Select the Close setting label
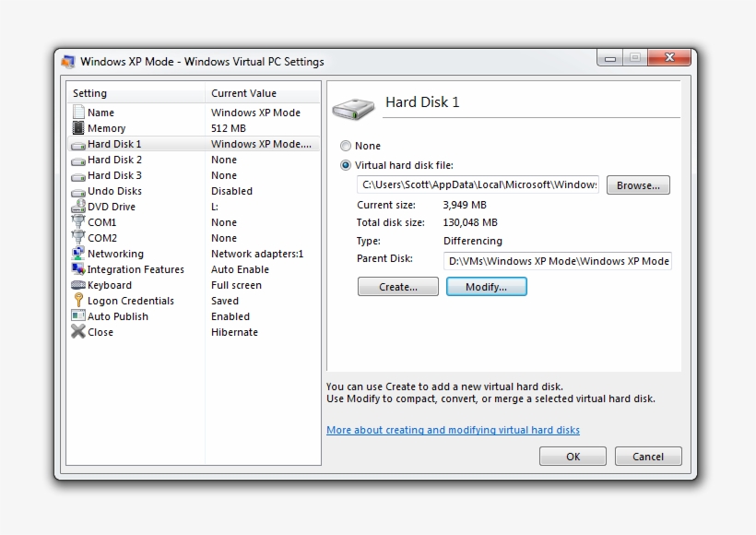Viewport: 756px width, 535px height. tap(100, 332)
